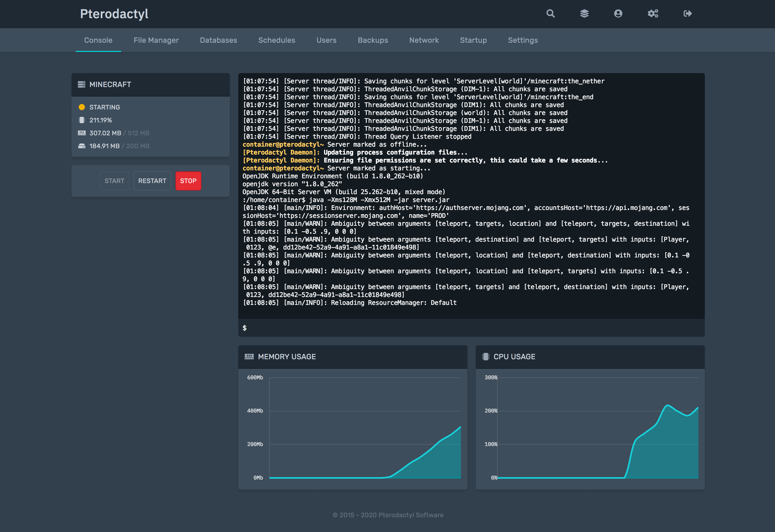Click the STOP button to halt server
This screenshot has width=775, height=532.
[x=187, y=181]
